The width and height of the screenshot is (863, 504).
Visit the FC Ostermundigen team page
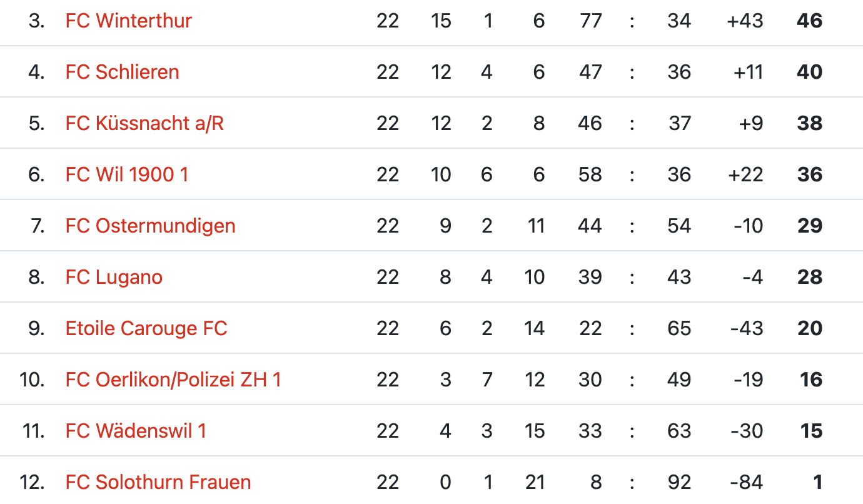[150, 226]
